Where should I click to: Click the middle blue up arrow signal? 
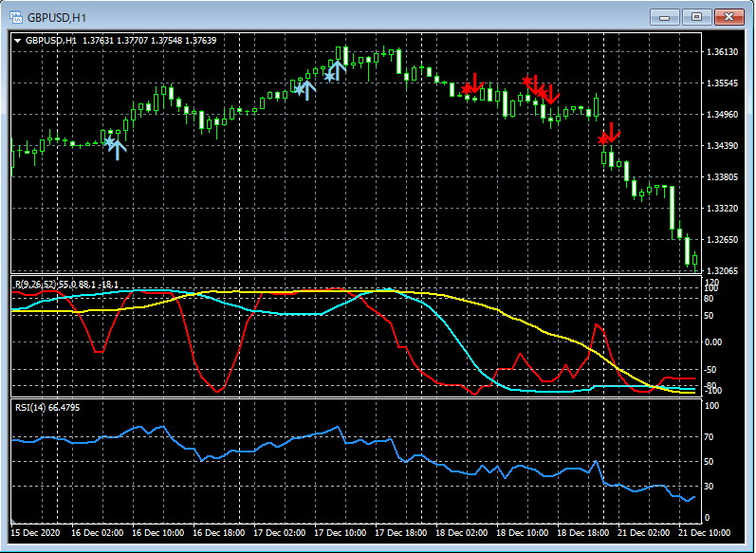(306, 89)
